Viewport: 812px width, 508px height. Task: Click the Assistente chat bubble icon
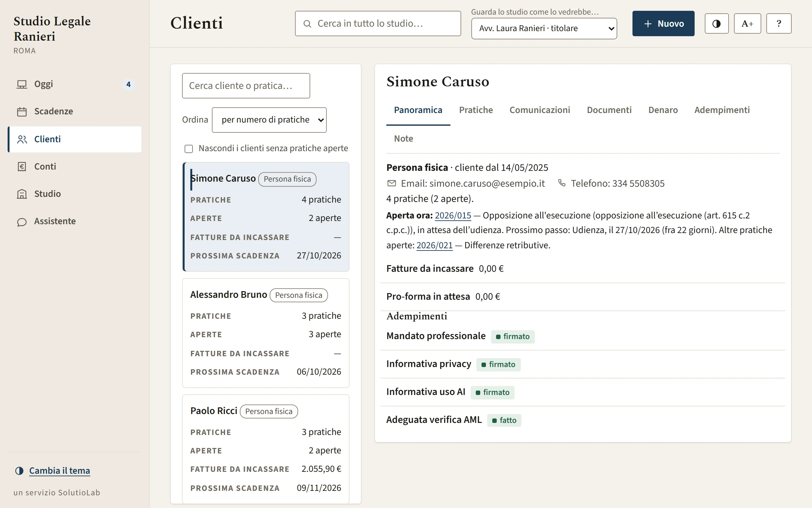tap(22, 222)
